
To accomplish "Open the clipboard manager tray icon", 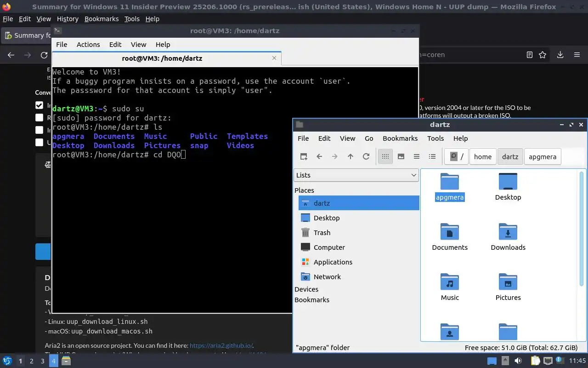I will pyautogui.click(x=535, y=361).
